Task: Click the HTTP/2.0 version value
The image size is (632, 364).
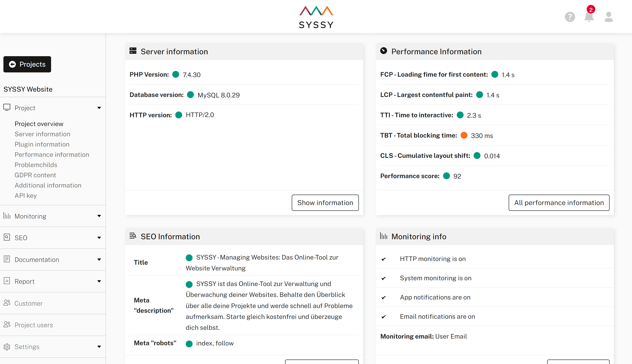Action: click(200, 115)
